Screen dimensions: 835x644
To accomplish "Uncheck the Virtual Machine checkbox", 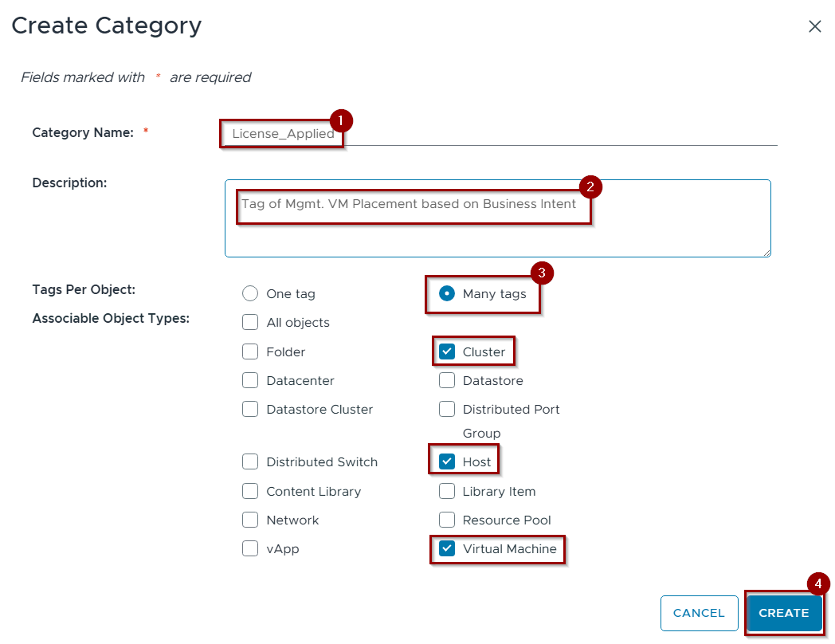I will (447, 548).
